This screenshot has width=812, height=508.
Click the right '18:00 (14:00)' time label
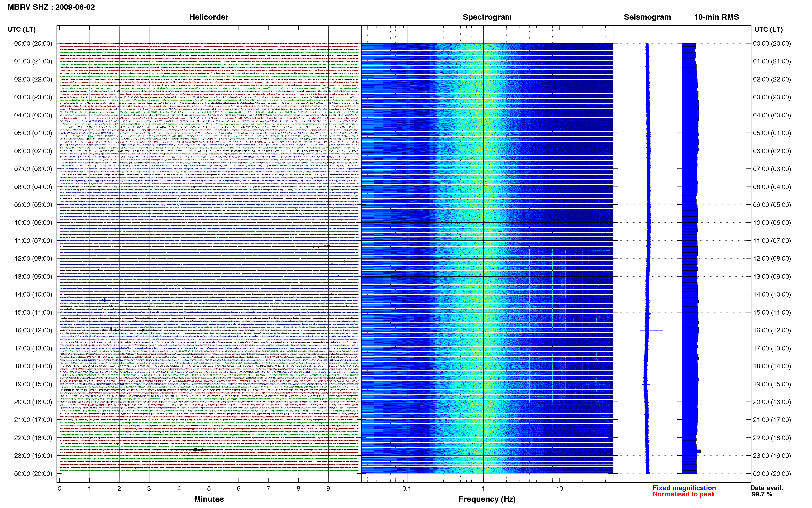pyautogui.click(x=772, y=366)
